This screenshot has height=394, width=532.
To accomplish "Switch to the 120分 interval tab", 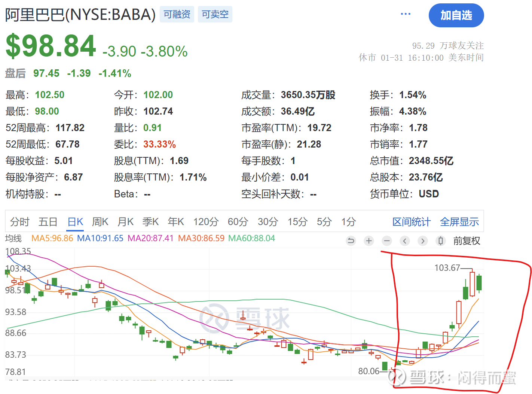I will point(206,222).
